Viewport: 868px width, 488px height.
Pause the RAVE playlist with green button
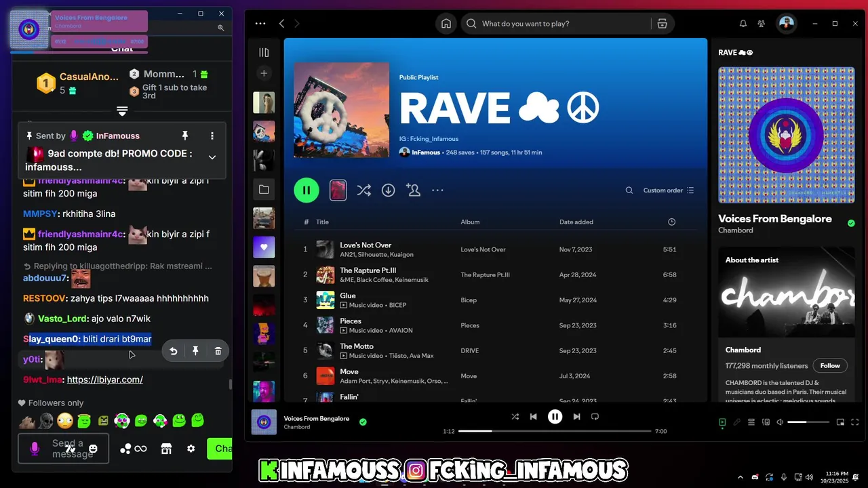coord(307,190)
